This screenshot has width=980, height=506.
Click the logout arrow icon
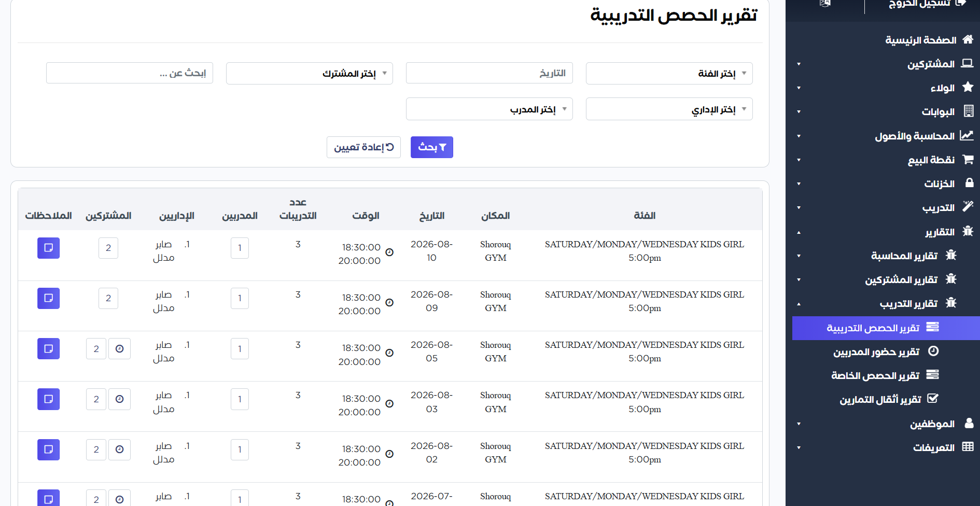961,3
